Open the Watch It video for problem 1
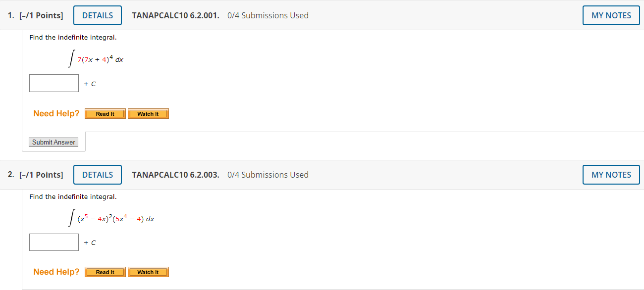This screenshot has width=644, height=290. (x=148, y=113)
